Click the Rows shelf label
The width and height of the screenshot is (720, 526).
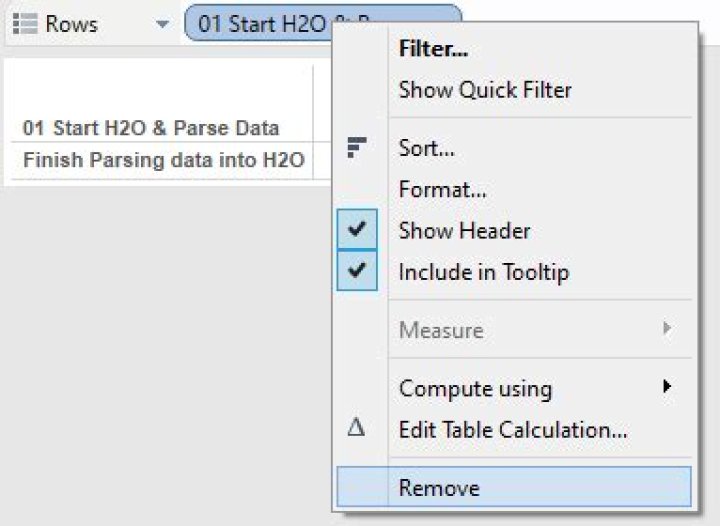[72, 24]
